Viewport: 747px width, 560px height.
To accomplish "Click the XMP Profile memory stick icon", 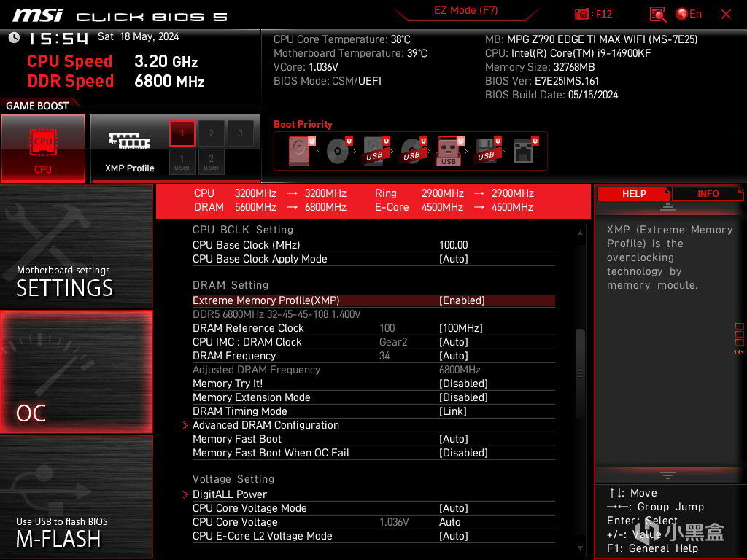I will tap(129, 141).
